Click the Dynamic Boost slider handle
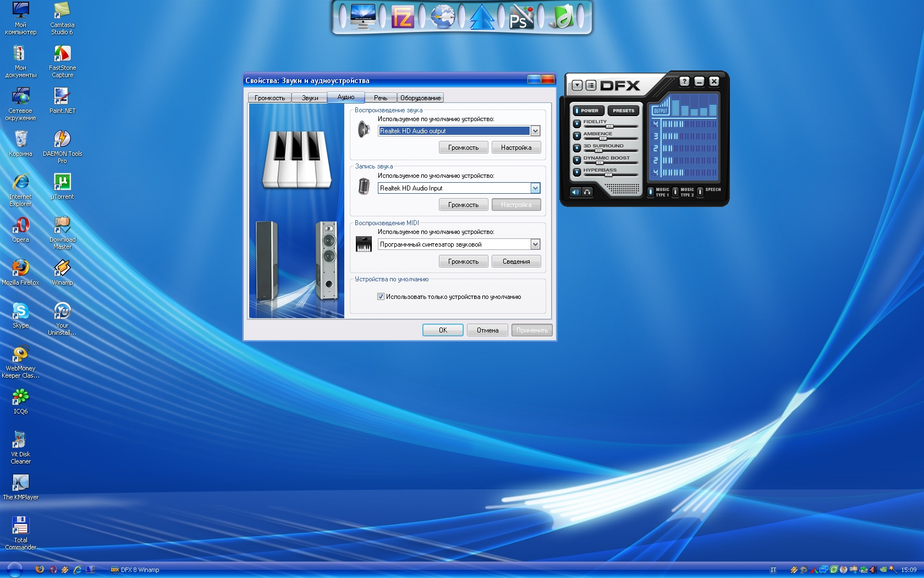This screenshot has height=578, width=924. pos(599,163)
